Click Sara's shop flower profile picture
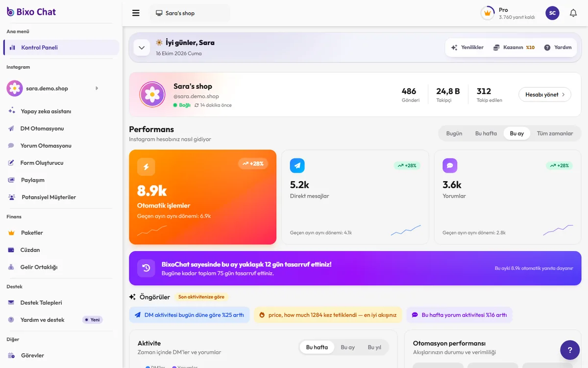The image size is (588, 368). (152, 94)
